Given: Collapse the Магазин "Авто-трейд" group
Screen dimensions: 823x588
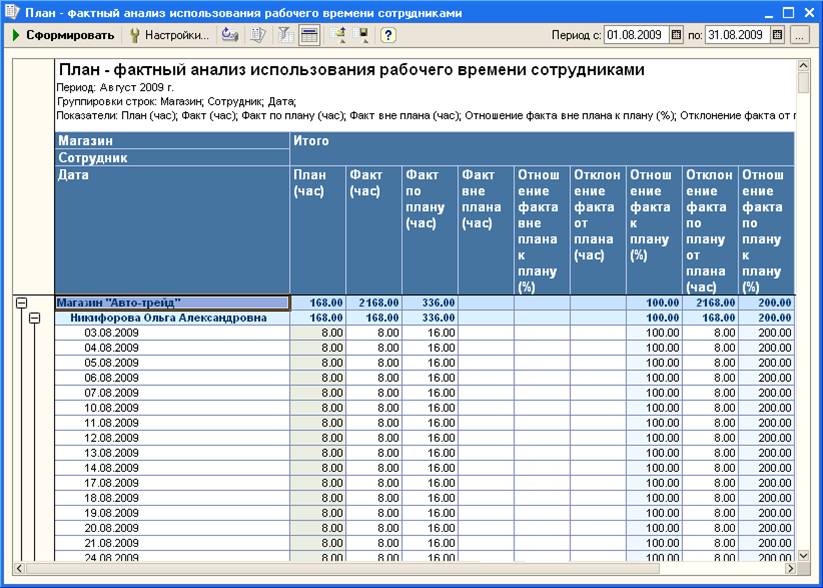Looking at the screenshot, I should (22, 303).
